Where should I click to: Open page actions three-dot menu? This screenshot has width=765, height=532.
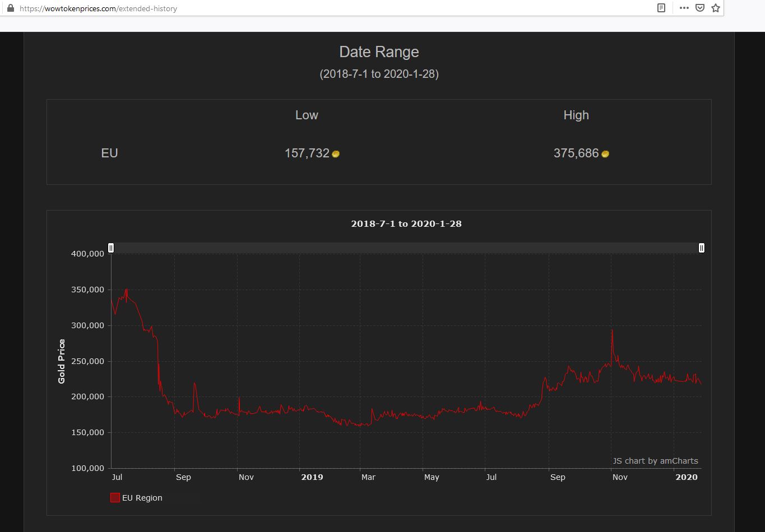pyautogui.click(x=684, y=8)
